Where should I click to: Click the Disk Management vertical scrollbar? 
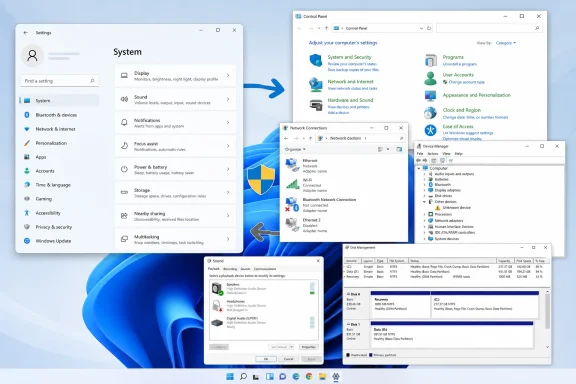(x=547, y=319)
